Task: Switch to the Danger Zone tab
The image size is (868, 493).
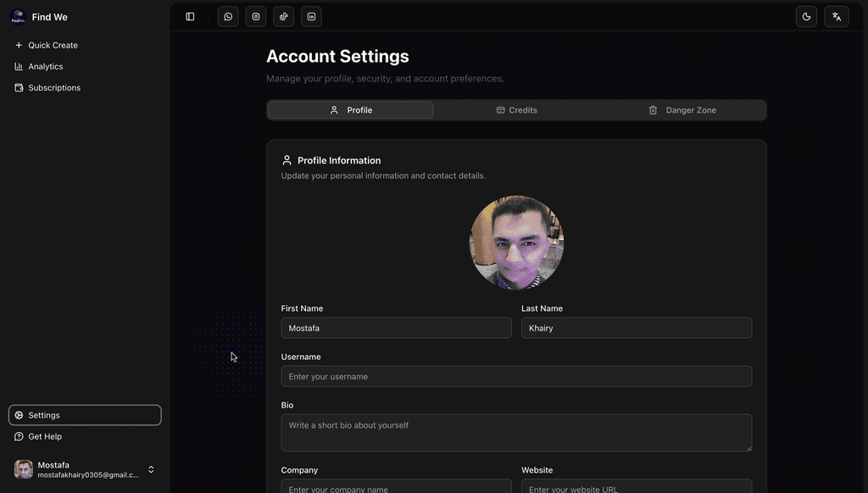Action: (x=682, y=110)
